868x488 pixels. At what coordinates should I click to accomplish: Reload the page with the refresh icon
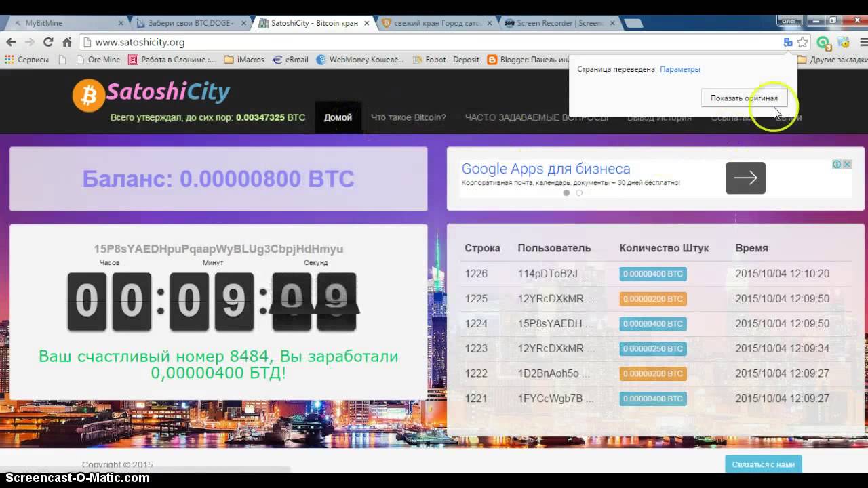tap(48, 42)
